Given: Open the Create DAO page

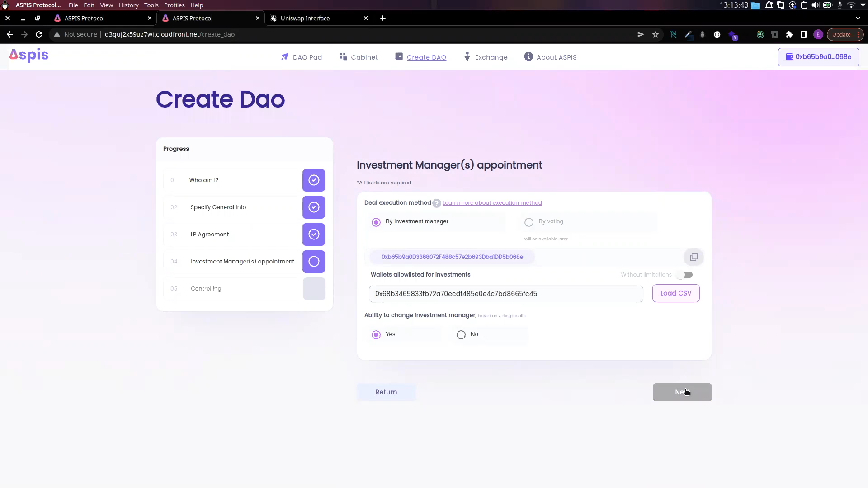Looking at the screenshot, I should pyautogui.click(x=421, y=57).
